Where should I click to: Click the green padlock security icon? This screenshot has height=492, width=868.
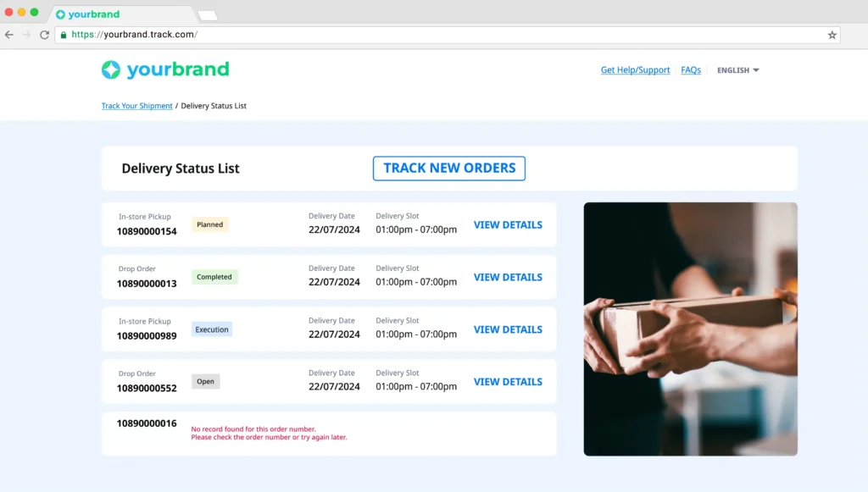[63, 35]
